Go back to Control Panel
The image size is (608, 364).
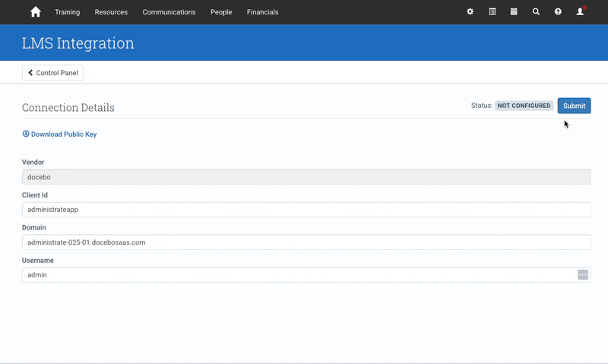tap(52, 73)
